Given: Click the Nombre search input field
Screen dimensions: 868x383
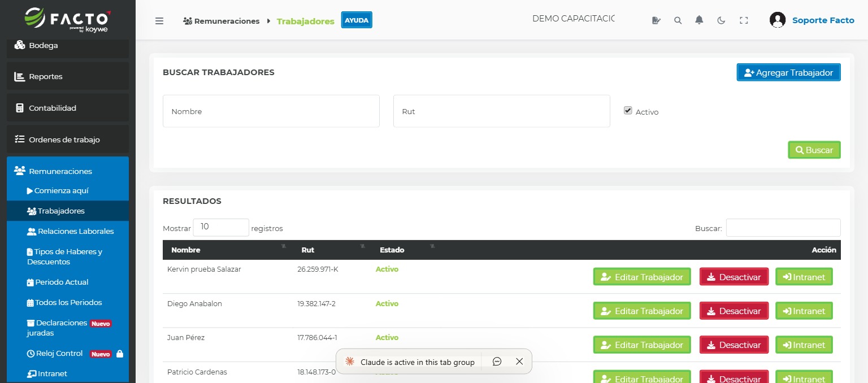Looking at the screenshot, I should pyautogui.click(x=271, y=111).
